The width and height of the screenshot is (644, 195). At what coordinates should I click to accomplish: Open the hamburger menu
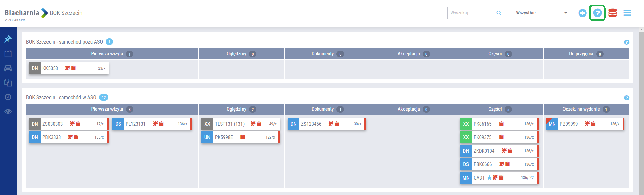pyautogui.click(x=627, y=13)
